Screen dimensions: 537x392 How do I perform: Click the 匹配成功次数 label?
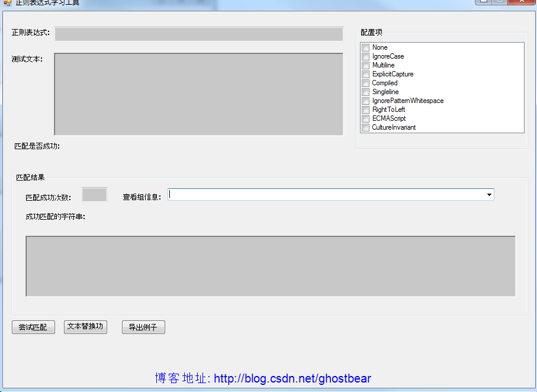tap(49, 198)
